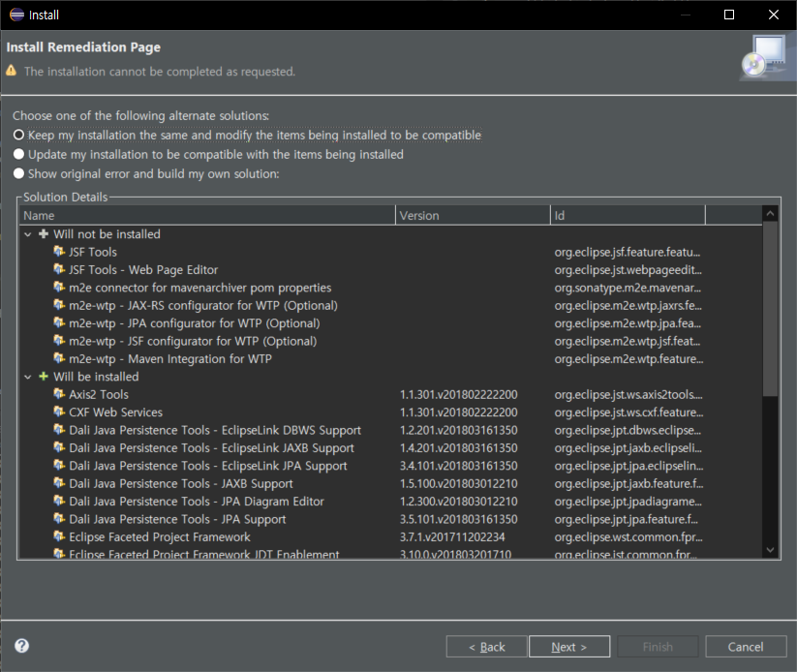Screen dimensions: 797x672
Task: Select the 'Axis2 Tools' row text
Action: click(99, 394)
